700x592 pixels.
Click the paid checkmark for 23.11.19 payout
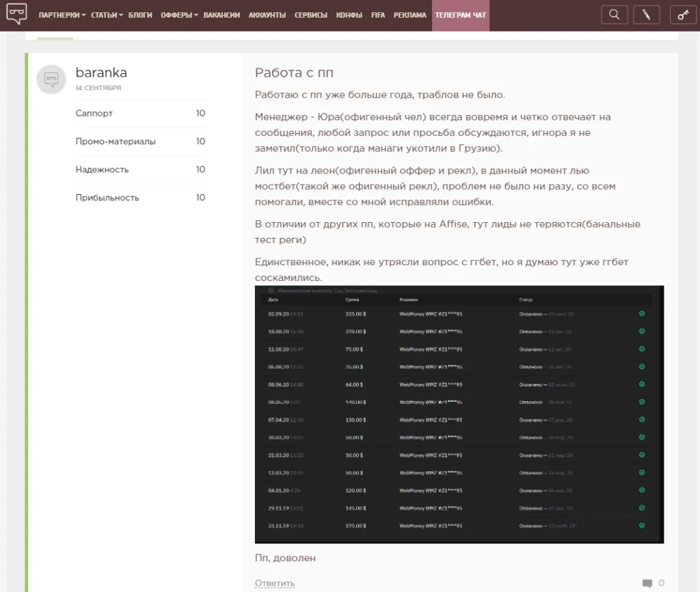tap(642, 526)
